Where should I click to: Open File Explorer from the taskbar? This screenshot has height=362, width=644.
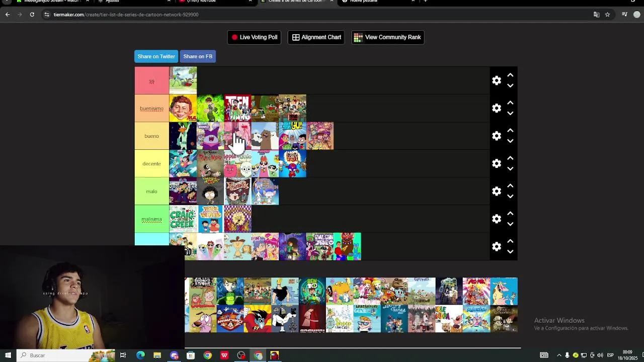(x=157, y=355)
